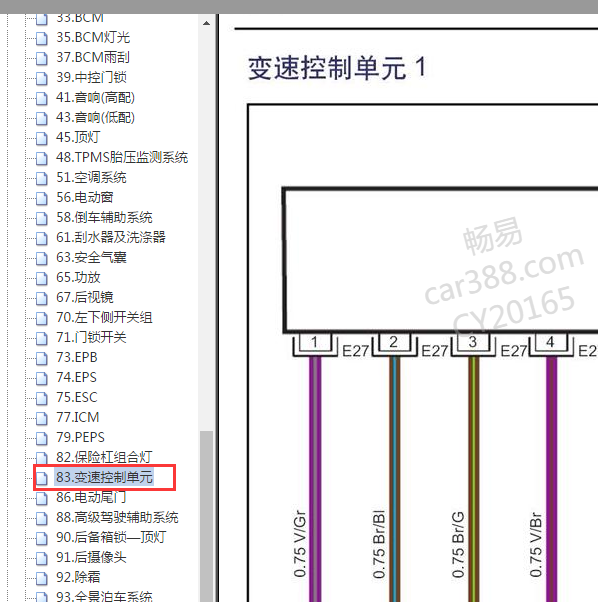Click wire label 0.75 V/Br
This screenshot has height=602, width=598.
click(x=535, y=544)
